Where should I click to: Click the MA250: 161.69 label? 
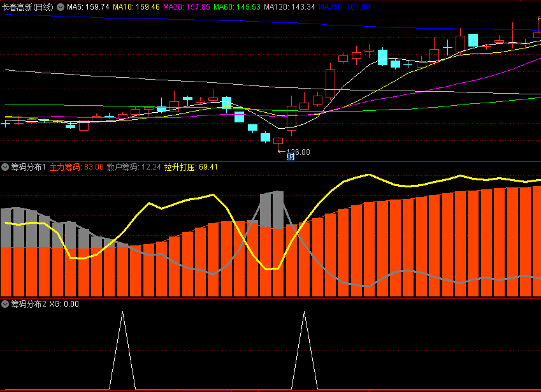pos(344,7)
